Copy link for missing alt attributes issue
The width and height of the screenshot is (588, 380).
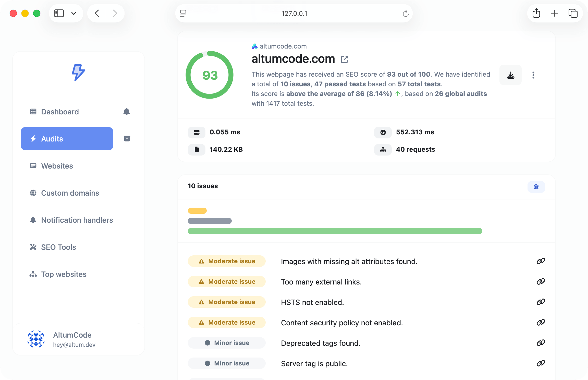541,261
